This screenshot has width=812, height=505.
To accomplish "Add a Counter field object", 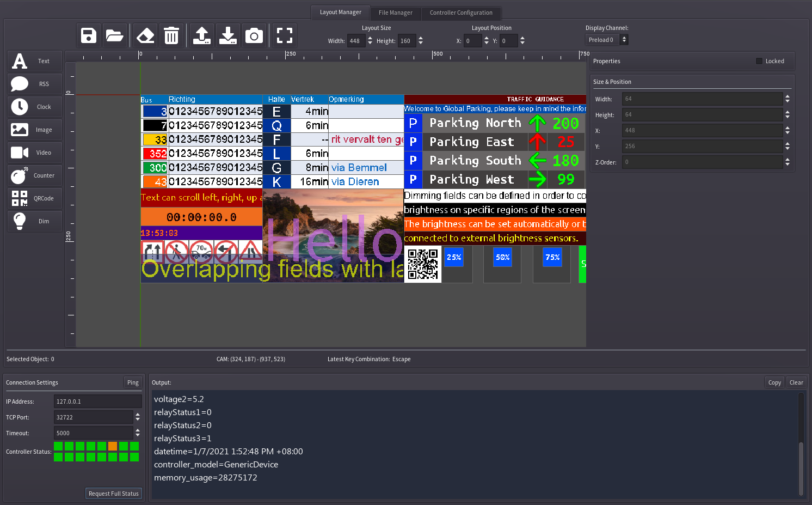I will (x=35, y=175).
